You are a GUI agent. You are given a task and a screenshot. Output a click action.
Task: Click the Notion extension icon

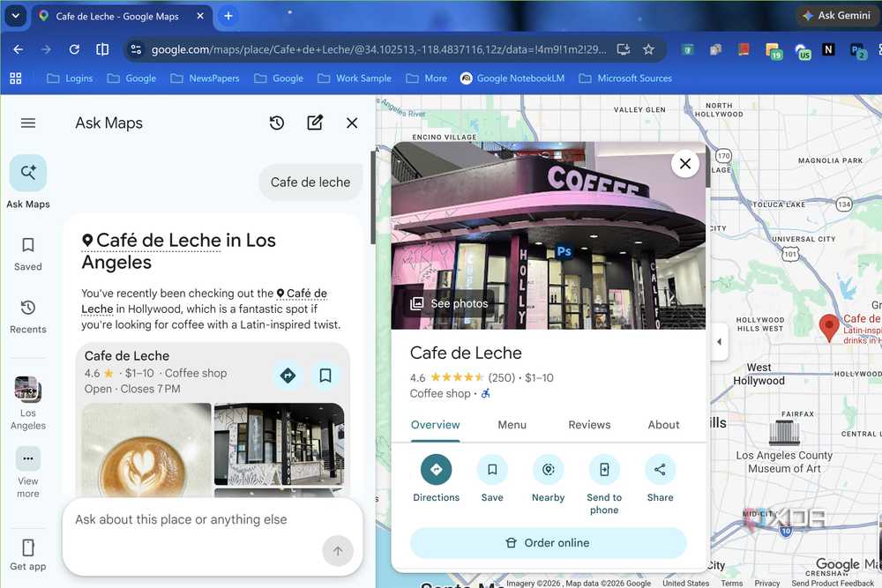tap(828, 49)
